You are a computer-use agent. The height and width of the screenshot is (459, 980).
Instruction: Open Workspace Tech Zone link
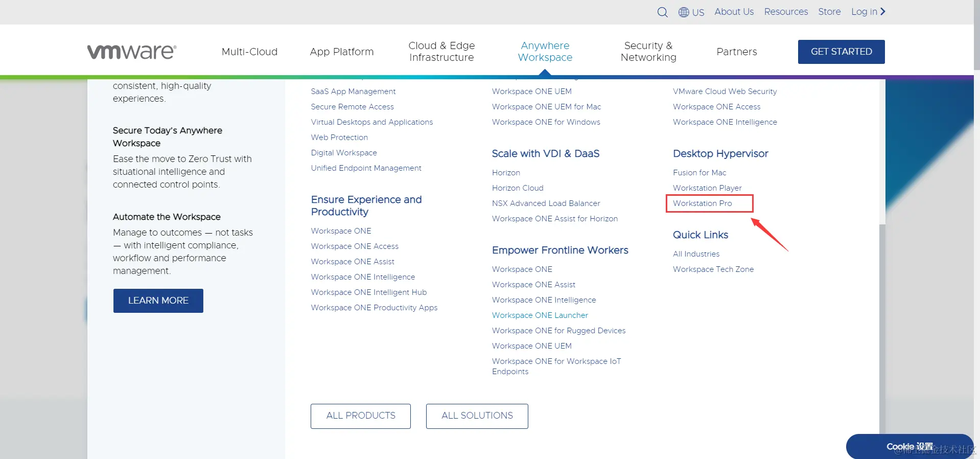(713, 269)
